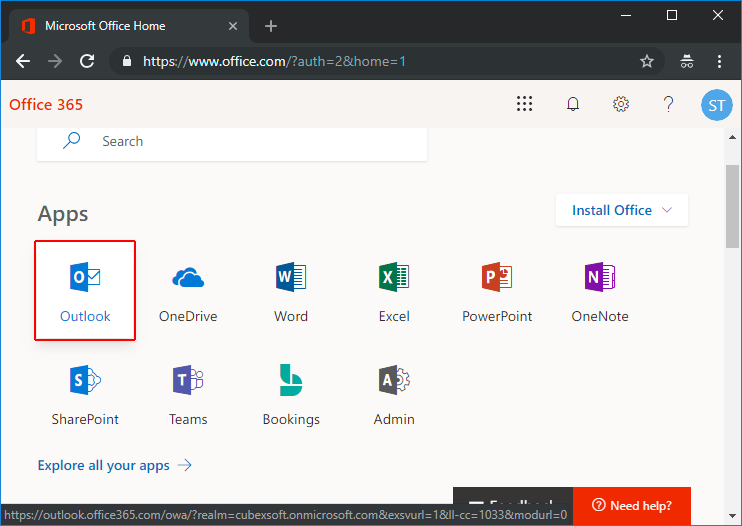Go back to the previous page
Image resolution: width=742 pixels, height=526 pixels.
[x=23, y=61]
